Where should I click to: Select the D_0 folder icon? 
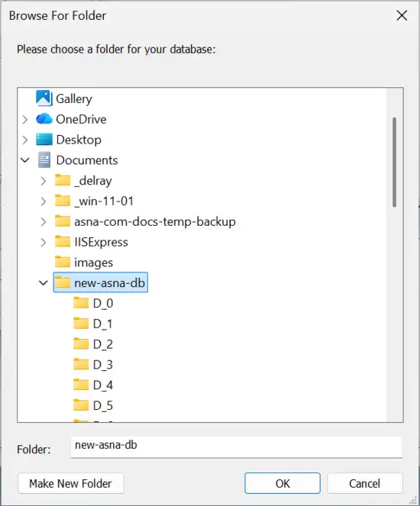tap(81, 303)
